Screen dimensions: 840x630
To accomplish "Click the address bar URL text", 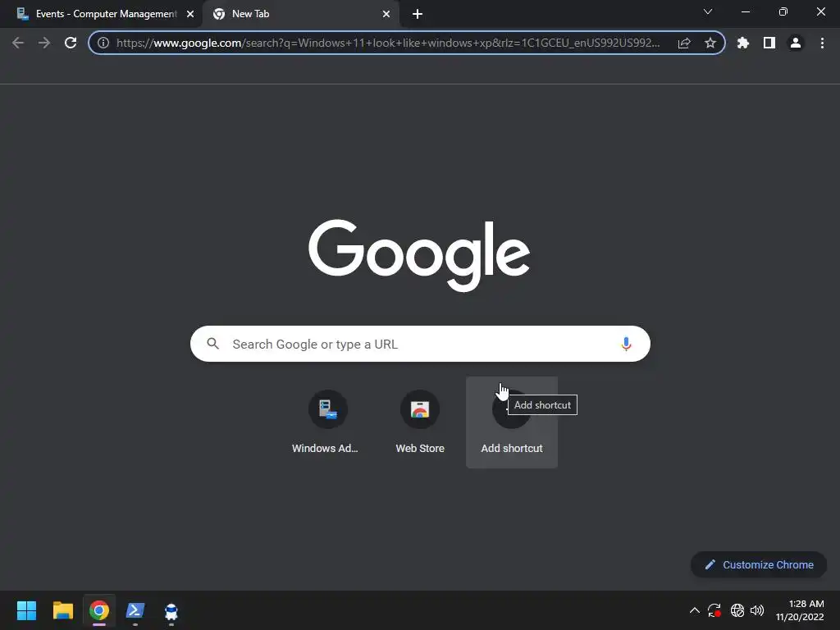I will tap(388, 43).
